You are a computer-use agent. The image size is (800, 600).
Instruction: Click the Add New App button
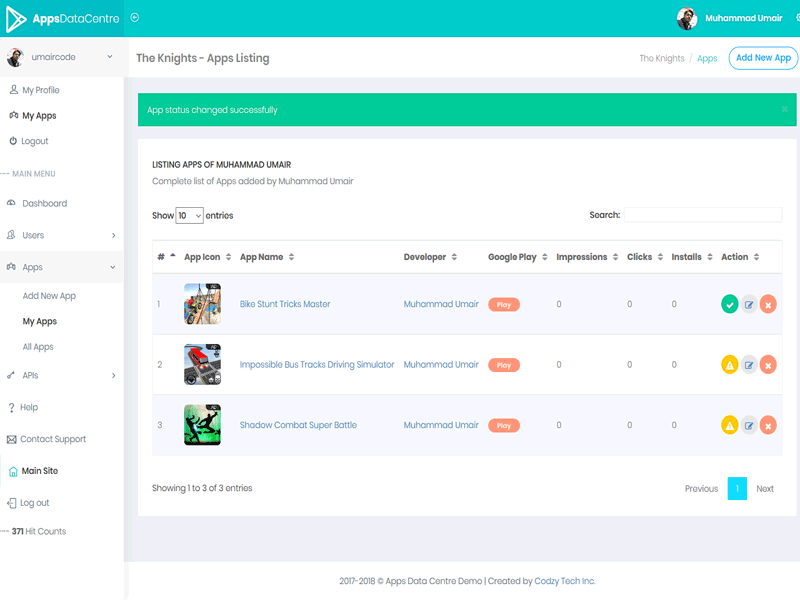[762, 58]
